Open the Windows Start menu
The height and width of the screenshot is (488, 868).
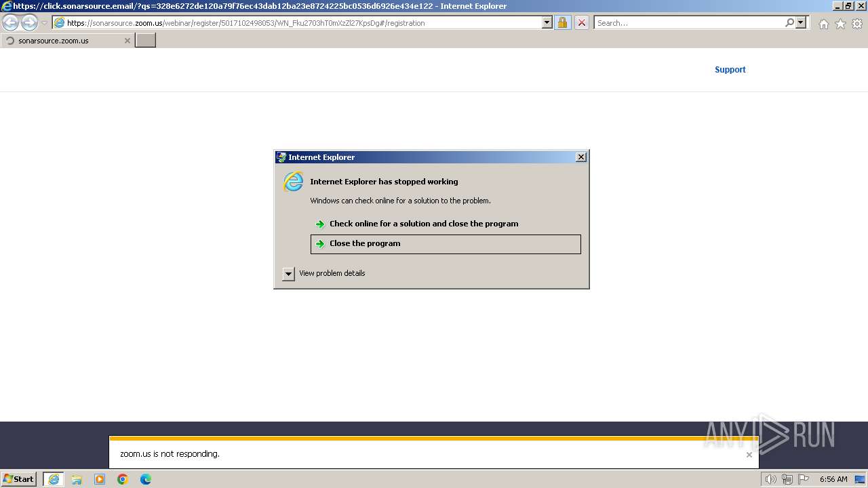pyautogui.click(x=19, y=479)
